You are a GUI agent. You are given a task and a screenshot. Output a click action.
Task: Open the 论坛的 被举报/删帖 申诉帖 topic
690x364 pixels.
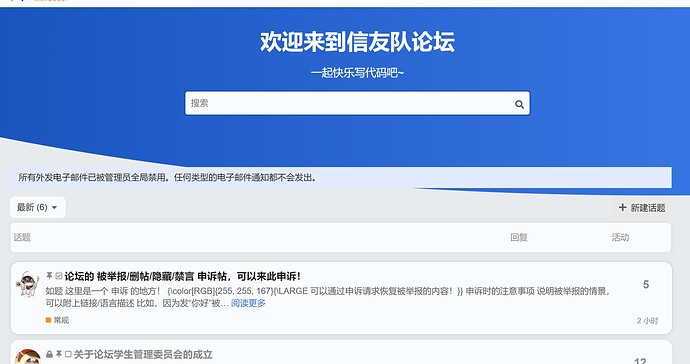tap(183, 276)
